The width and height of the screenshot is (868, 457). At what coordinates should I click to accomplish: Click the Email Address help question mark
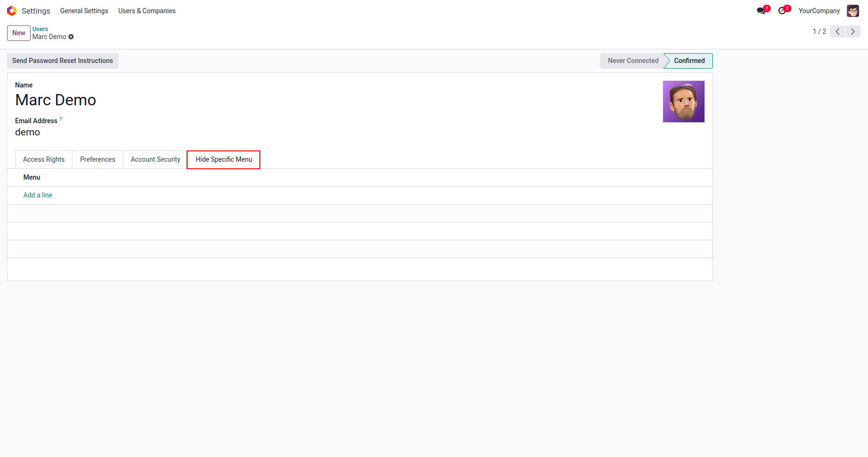point(61,119)
